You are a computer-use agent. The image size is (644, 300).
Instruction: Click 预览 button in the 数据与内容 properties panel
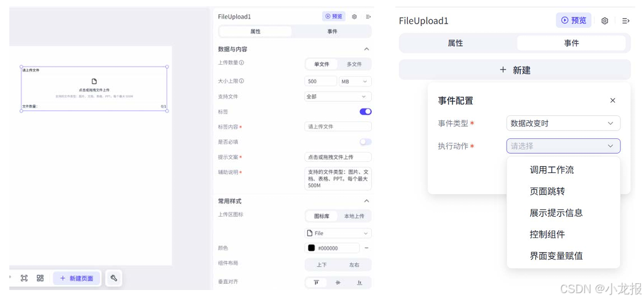pyautogui.click(x=333, y=16)
